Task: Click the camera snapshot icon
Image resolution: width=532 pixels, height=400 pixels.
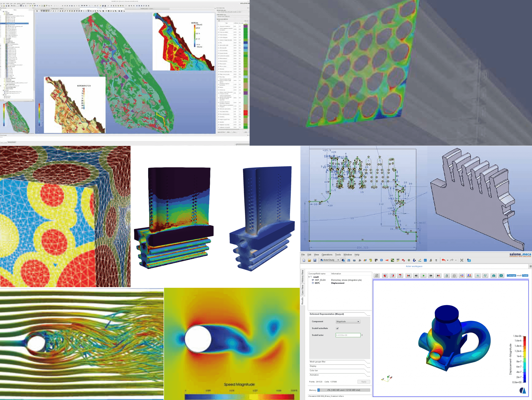Action: [x=494, y=276]
